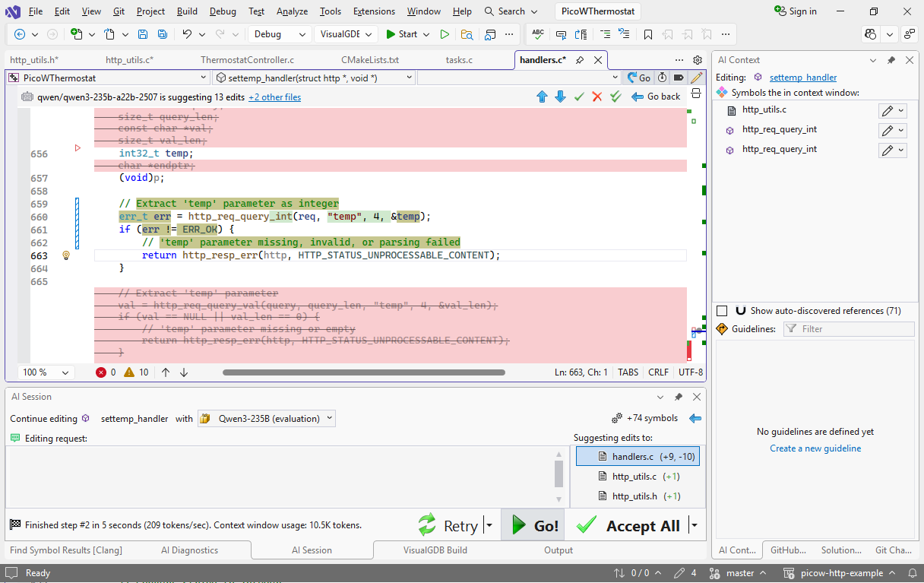
Task: Open the Create a new guideline link
Action: click(815, 448)
